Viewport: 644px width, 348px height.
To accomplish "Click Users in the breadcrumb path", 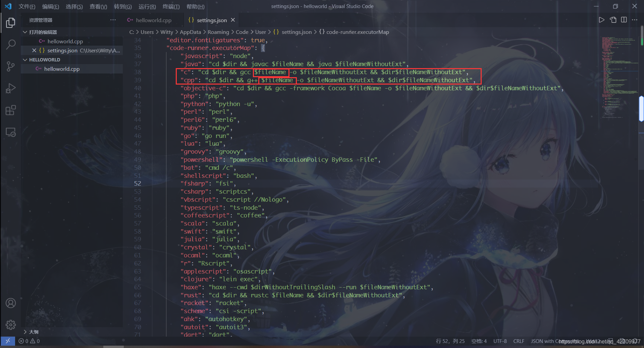I will [x=147, y=32].
